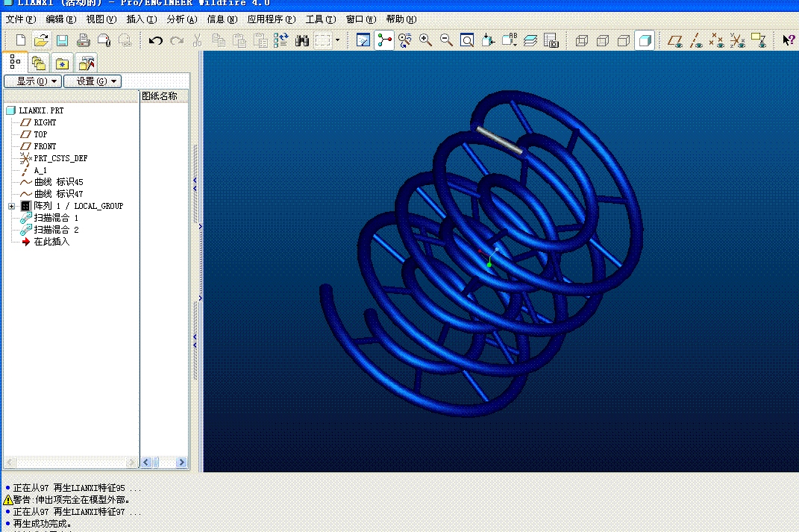This screenshot has height=532, width=799.
Task: Undo the last operation
Action: coord(155,40)
